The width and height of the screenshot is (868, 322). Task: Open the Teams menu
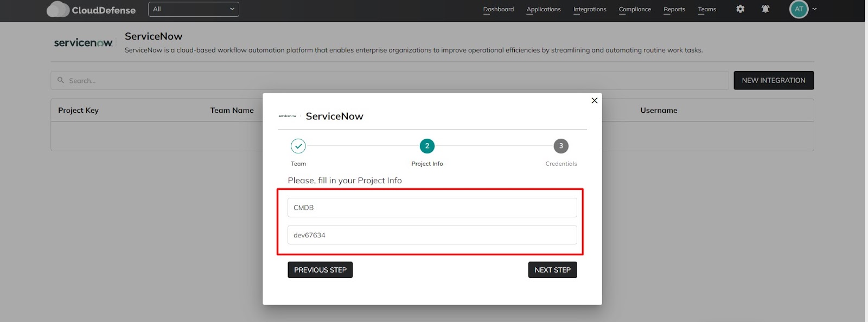[707, 9]
